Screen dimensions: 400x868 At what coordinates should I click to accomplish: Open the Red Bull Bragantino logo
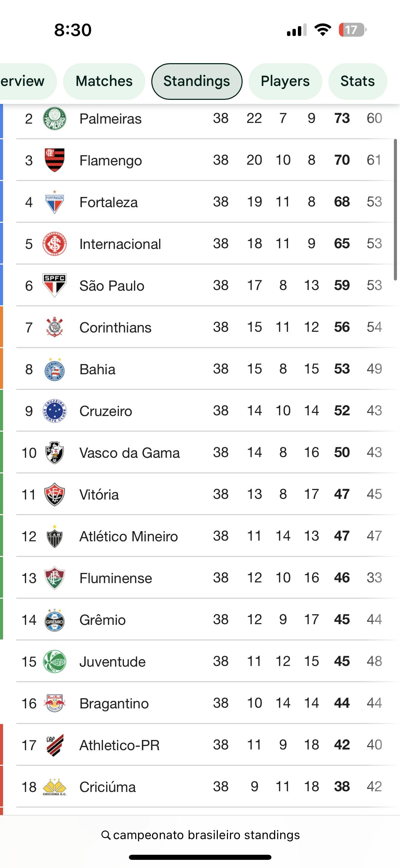54,703
